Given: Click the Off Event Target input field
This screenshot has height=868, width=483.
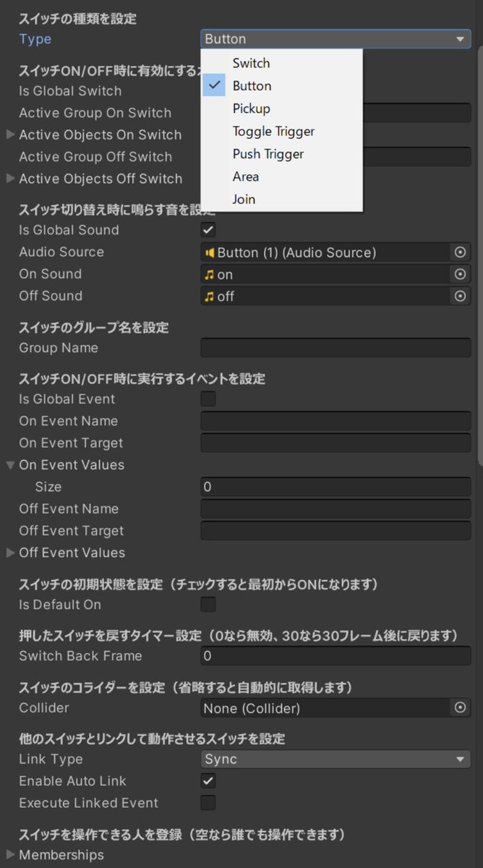Looking at the screenshot, I should click(x=335, y=530).
